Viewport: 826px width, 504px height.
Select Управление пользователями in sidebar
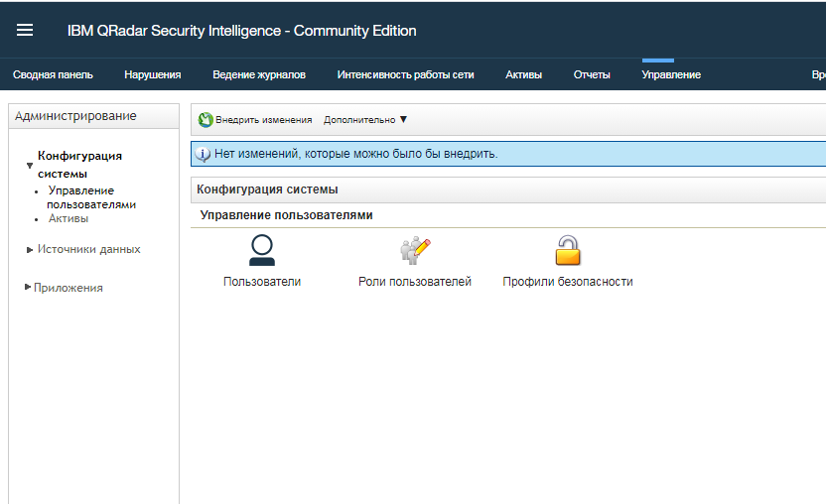(x=91, y=197)
